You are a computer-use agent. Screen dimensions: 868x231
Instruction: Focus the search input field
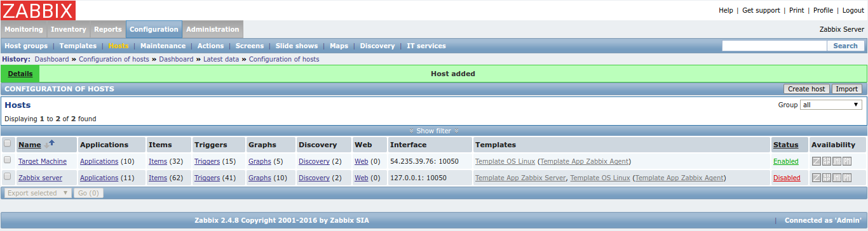point(774,46)
